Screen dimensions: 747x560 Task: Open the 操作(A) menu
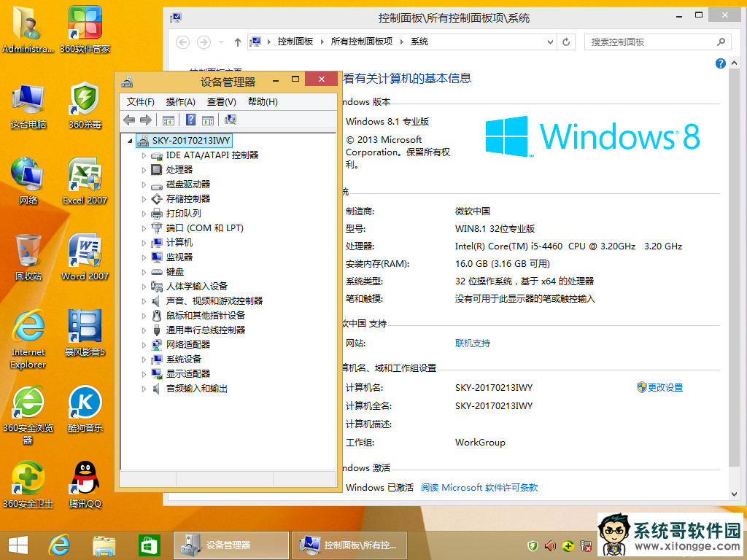(x=180, y=102)
